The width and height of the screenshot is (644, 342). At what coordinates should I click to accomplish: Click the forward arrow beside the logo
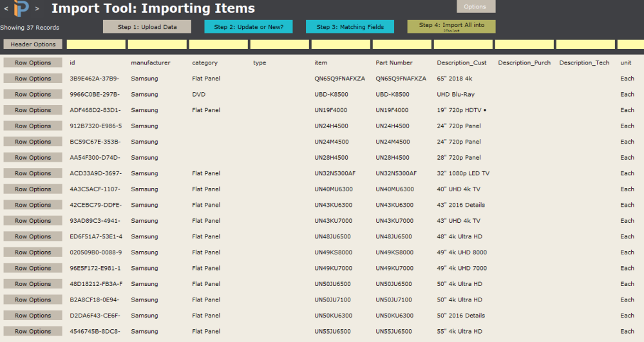37,8
